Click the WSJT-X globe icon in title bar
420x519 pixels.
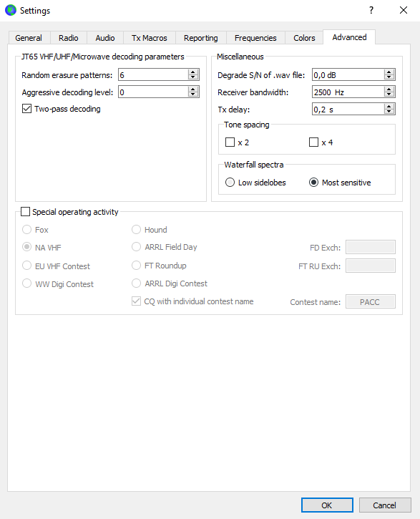(x=11, y=10)
